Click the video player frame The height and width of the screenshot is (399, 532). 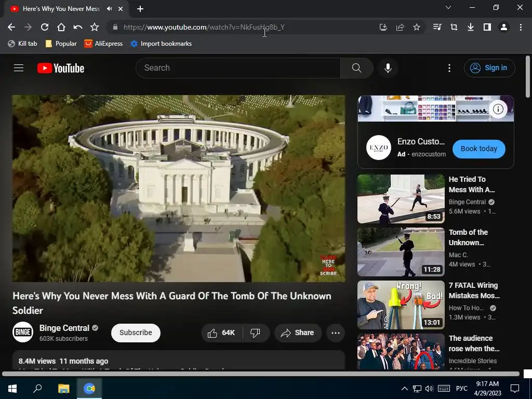tap(179, 188)
